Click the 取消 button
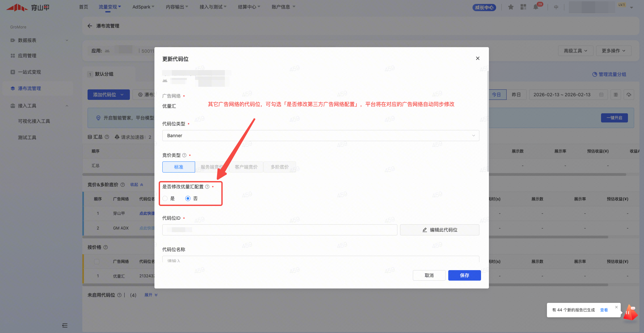The width and height of the screenshot is (644, 333). point(429,275)
